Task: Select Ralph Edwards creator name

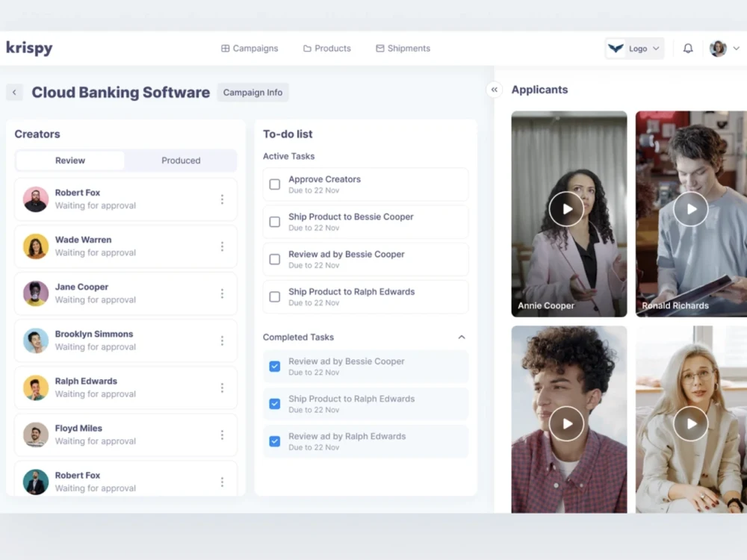Action: (x=86, y=381)
